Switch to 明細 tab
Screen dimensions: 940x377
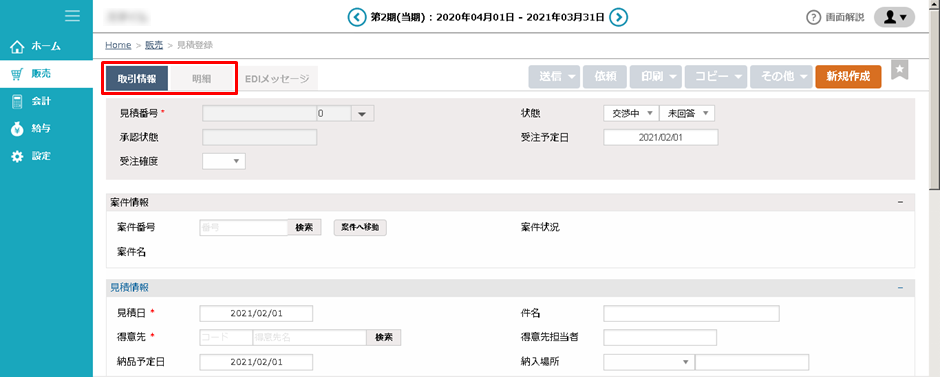pos(201,78)
